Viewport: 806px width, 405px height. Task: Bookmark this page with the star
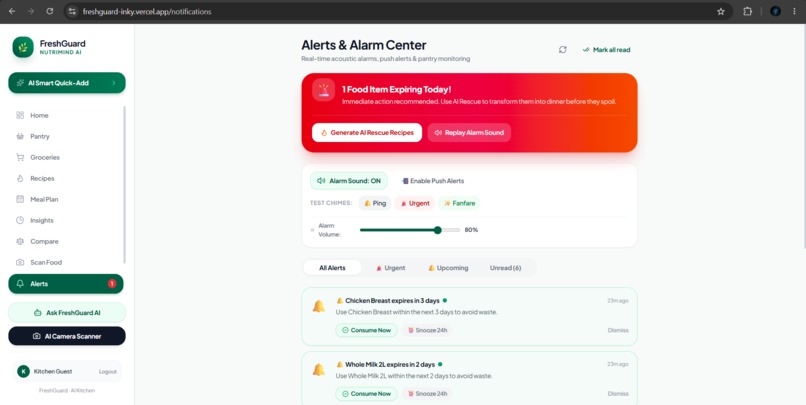coord(721,11)
